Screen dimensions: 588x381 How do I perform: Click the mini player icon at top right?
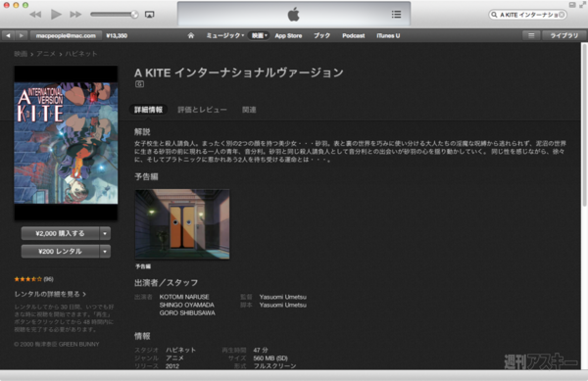click(x=572, y=5)
